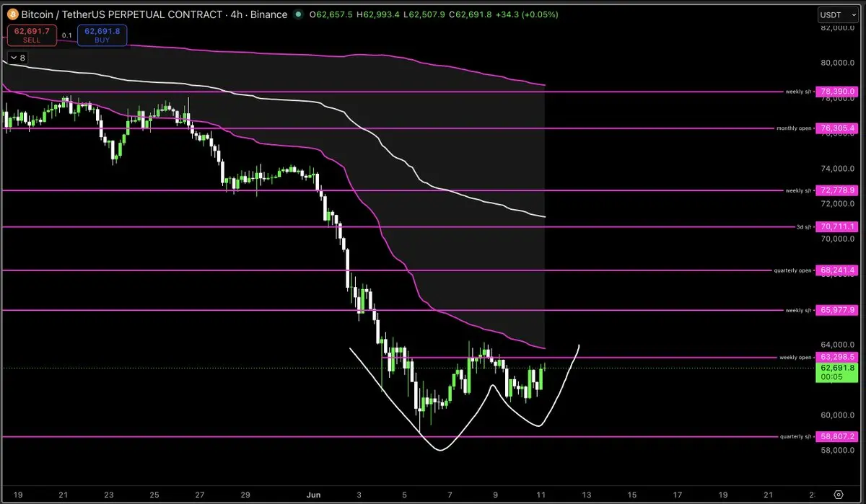Image resolution: width=866 pixels, height=504 pixels.
Task: Click the 'monthly open' line text label
Action: coord(794,128)
